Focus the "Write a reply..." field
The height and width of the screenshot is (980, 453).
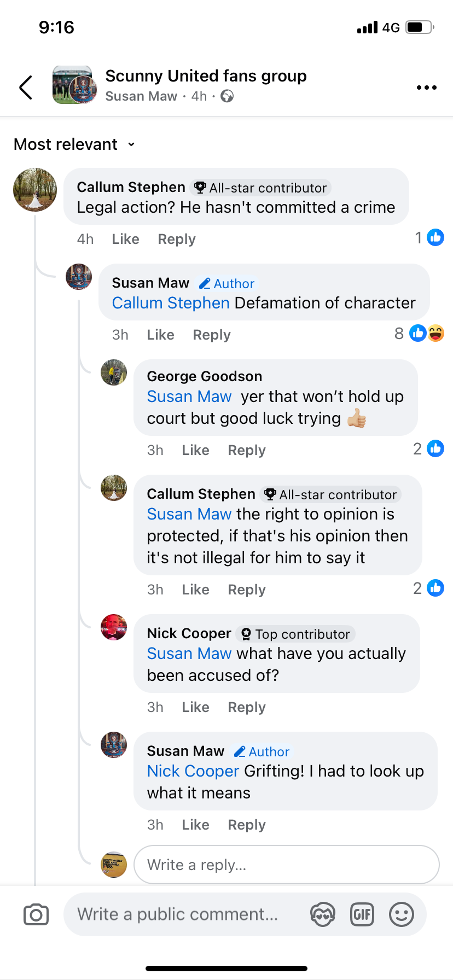(286, 865)
